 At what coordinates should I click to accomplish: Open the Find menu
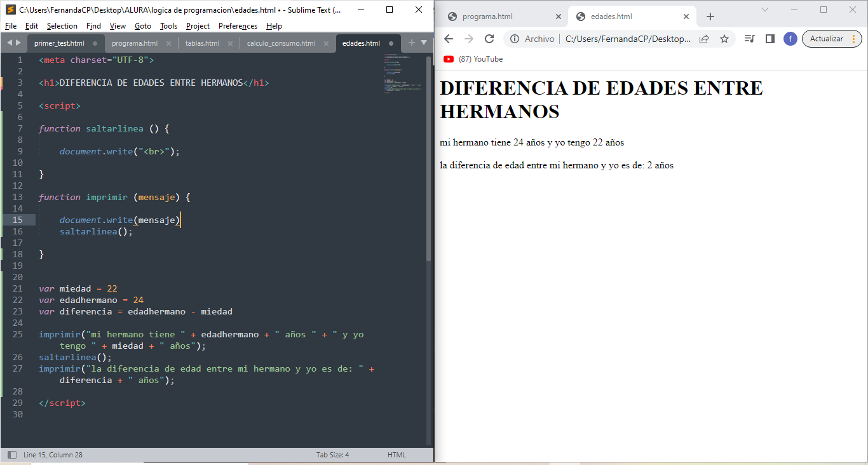coord(93,26)
